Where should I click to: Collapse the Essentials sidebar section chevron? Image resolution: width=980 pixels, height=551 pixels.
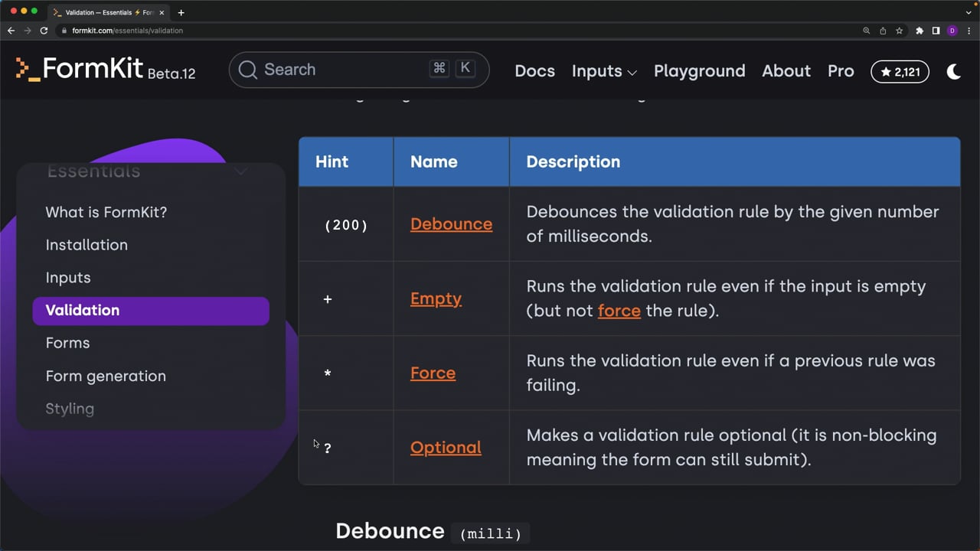(241, 171)
